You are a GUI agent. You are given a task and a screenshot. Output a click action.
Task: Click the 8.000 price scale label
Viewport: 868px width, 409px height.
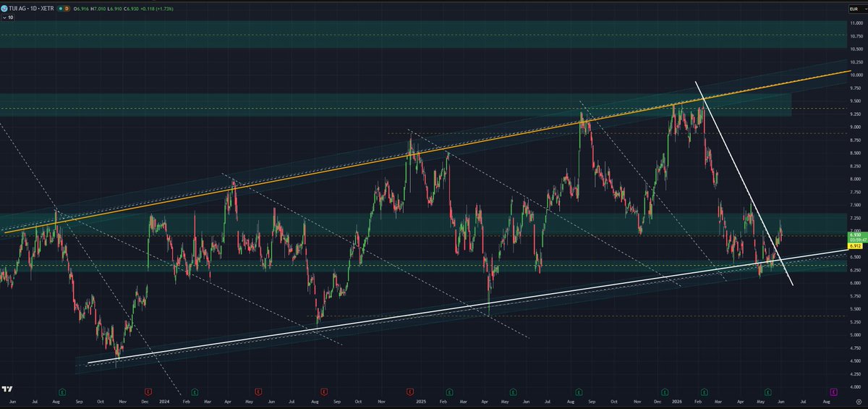[856, 179]
